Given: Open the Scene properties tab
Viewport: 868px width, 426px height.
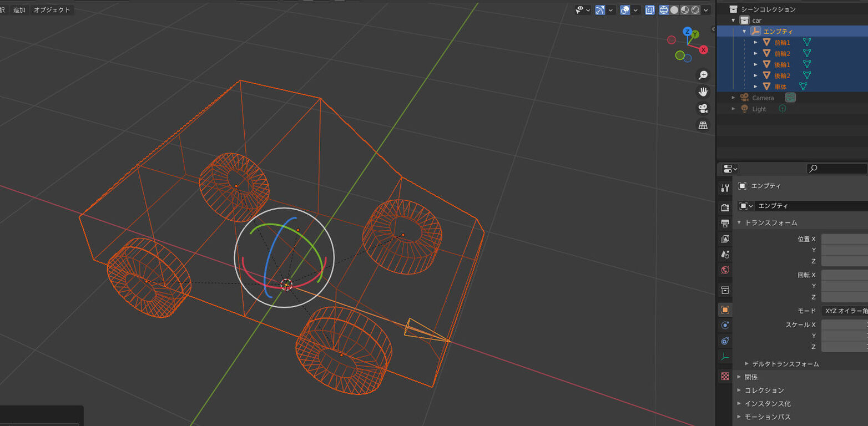Looking at the screenshot, I should [725, 254].
